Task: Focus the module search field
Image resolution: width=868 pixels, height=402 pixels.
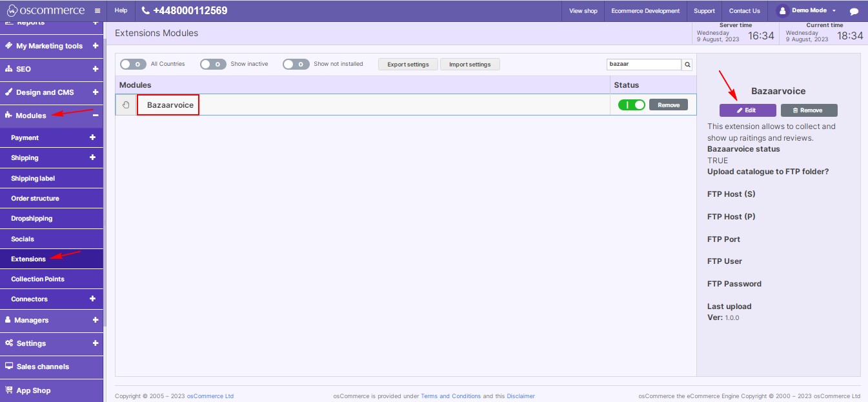Action: (644, 65)
